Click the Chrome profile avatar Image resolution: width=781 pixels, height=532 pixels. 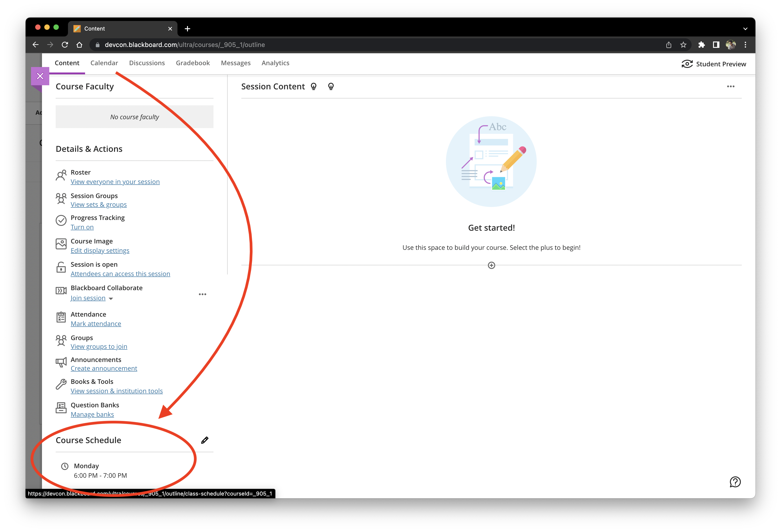pos(731,45)
